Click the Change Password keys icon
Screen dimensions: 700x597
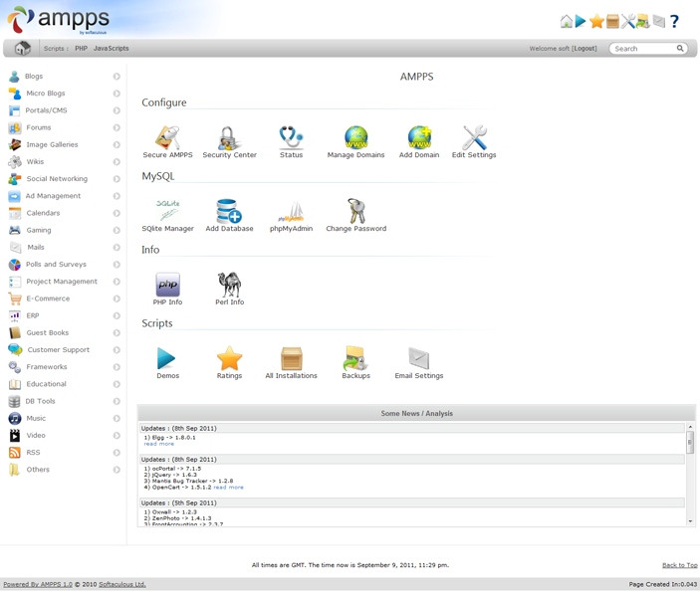click(355, 211)
